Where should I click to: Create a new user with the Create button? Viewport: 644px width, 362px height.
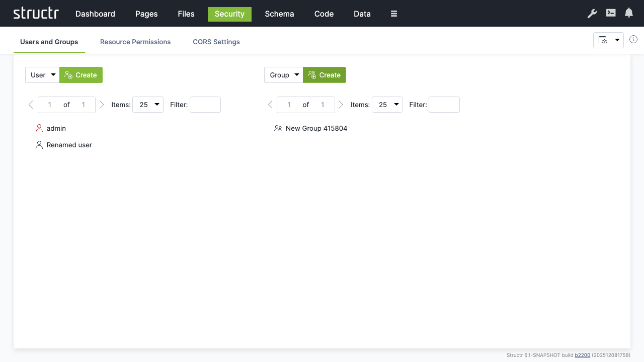[x=81, y=74]
